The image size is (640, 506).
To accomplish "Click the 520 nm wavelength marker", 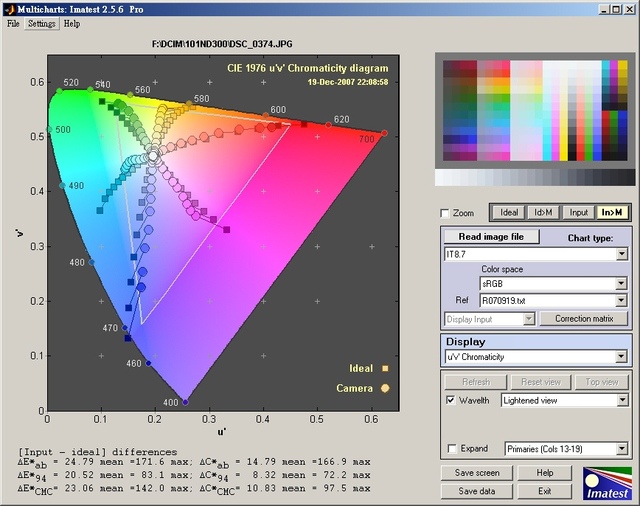I will tap(60, 91).
